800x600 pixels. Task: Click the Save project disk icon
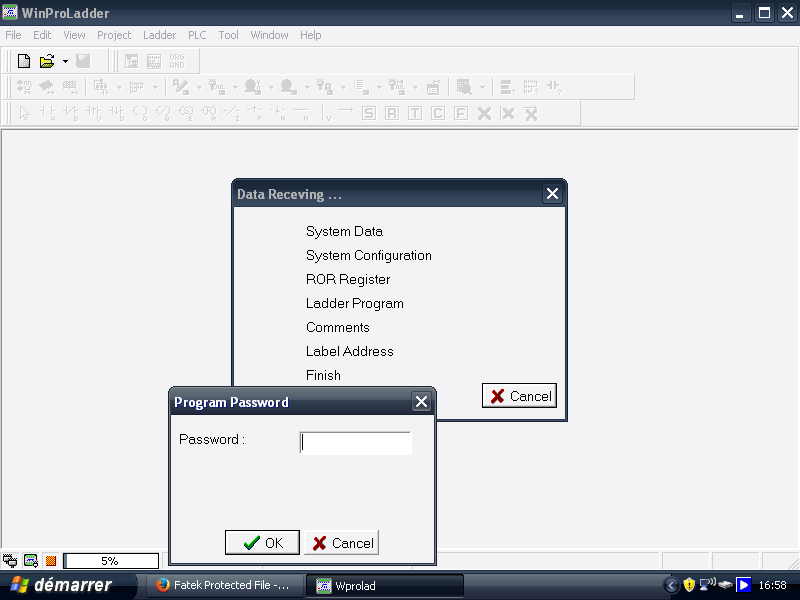tap(83, 61)
